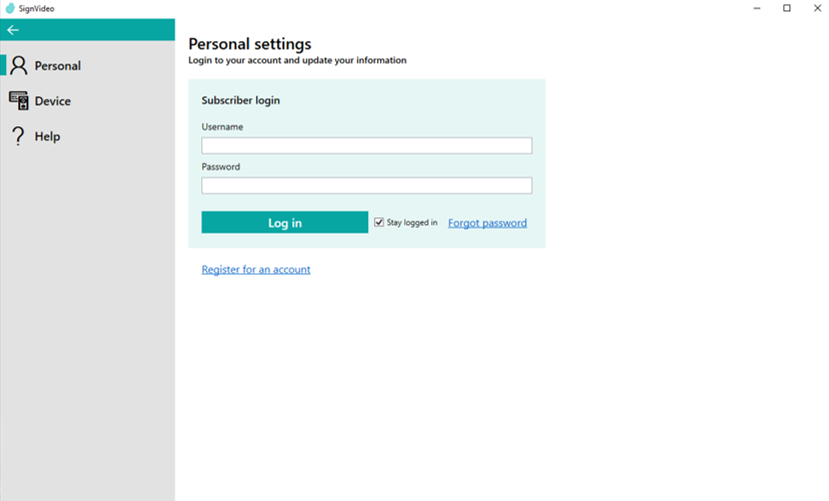This screenshot has width=829, height=501.
Task: Uncheck the Stay logged in checkbox
Action: [379, 222]
